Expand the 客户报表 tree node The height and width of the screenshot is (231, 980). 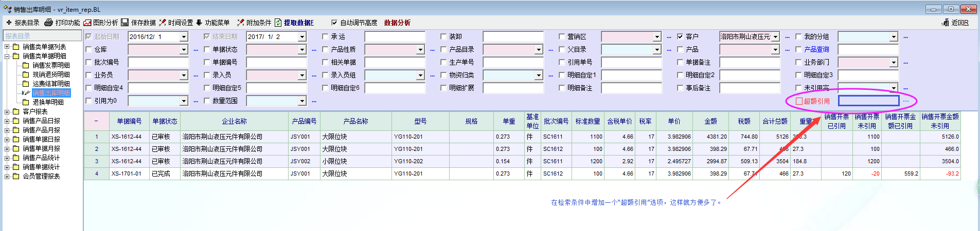pos(7,112)
